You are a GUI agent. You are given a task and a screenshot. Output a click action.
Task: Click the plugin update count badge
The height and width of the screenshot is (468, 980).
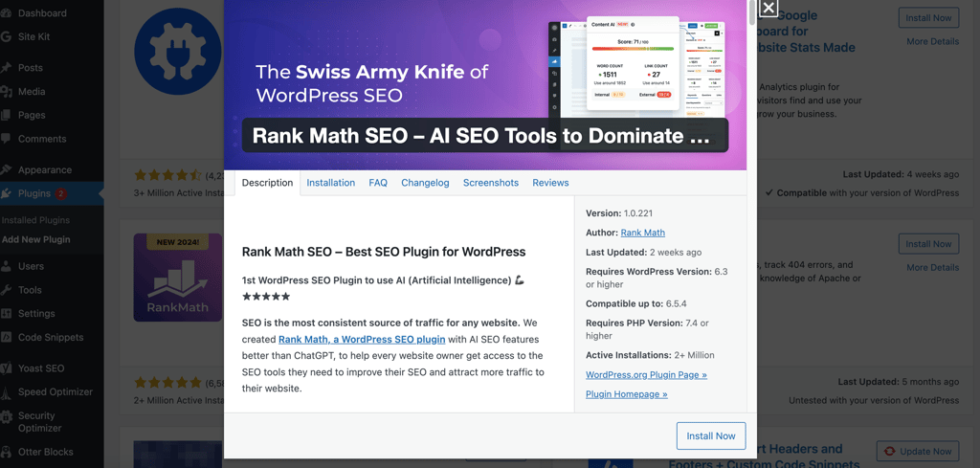(x=60, y=193)
